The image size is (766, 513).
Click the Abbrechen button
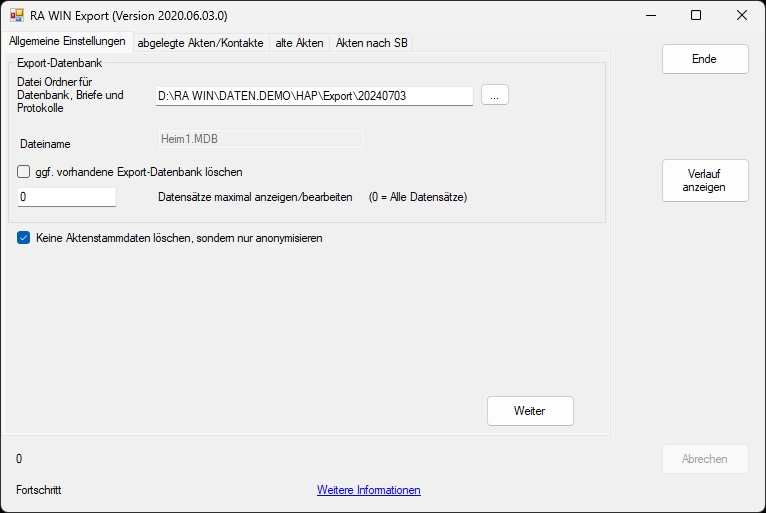pyautogui.click(x=705, y=459)
